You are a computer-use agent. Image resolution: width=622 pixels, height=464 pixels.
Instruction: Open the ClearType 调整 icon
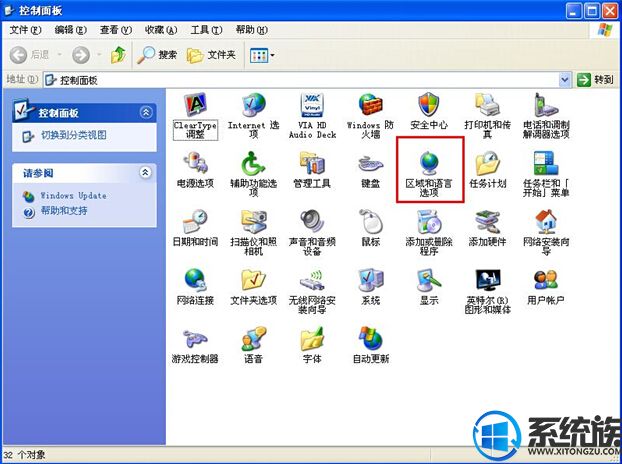click(x=195, y=105)
